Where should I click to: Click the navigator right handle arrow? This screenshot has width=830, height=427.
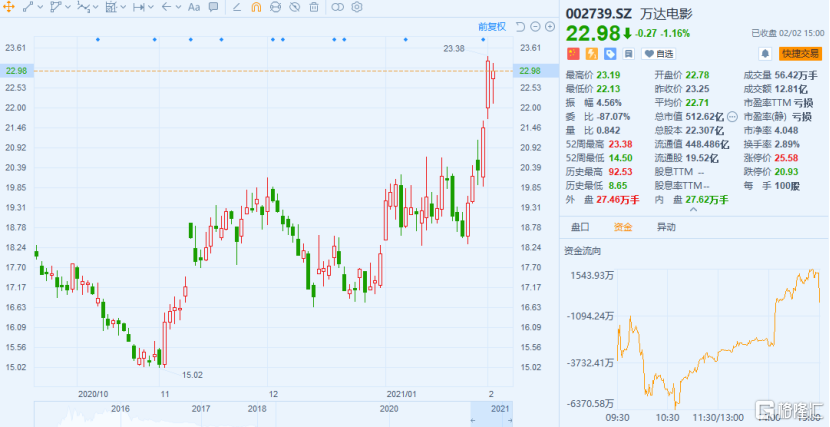[x=509, y=421]
